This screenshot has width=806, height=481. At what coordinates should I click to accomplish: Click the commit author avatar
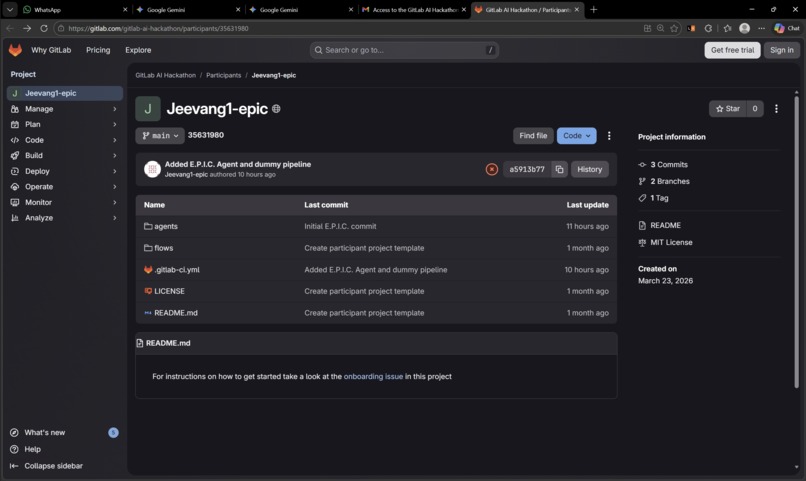(152, 169)
